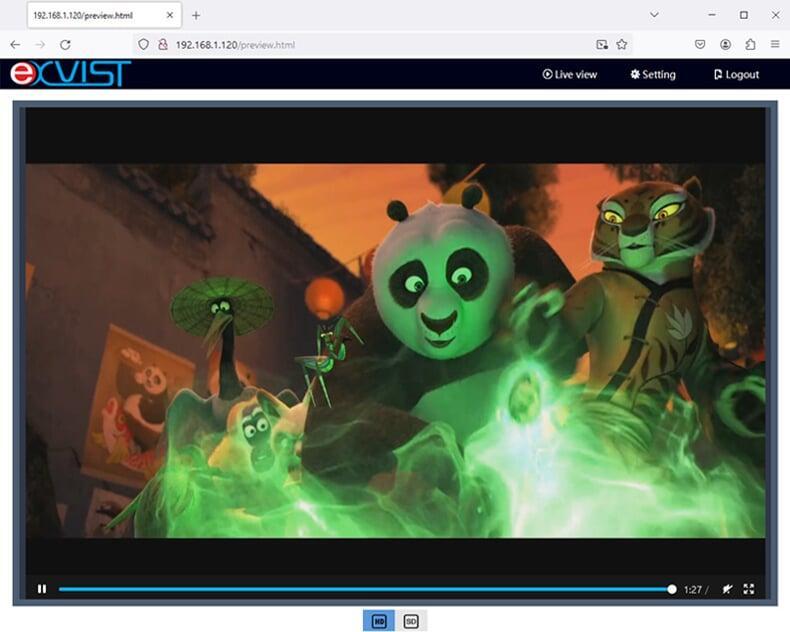Bookmark this page with star icon

pyautogui.click(x=622, y=44)
